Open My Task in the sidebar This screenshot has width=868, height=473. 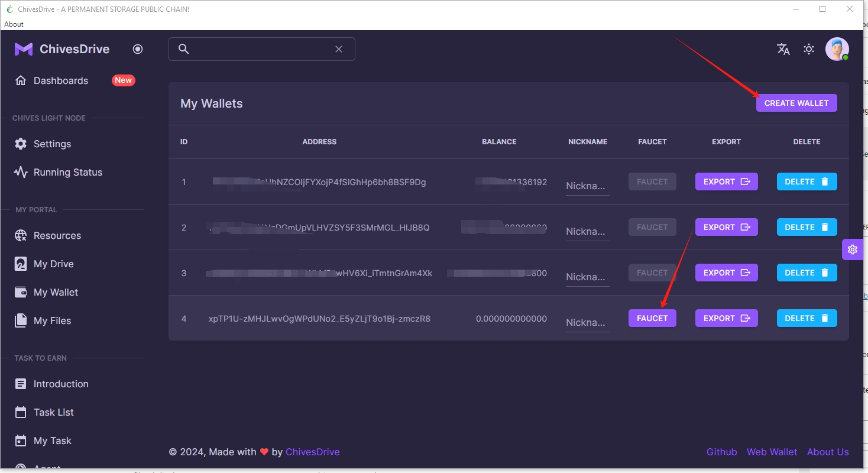53,440
